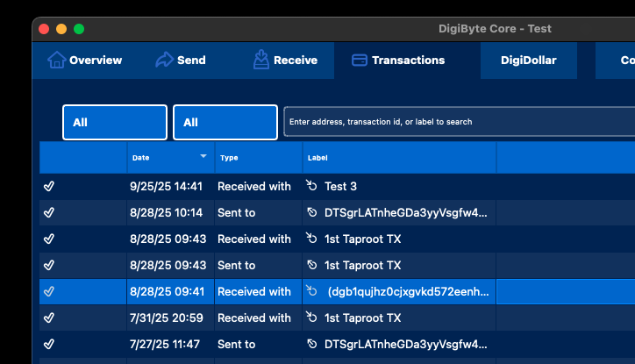Viewport: 635px width, 364px height.
Task: Click confirmed checkmark icon for 7/27/25 11:47
Action: coord(49,344)
